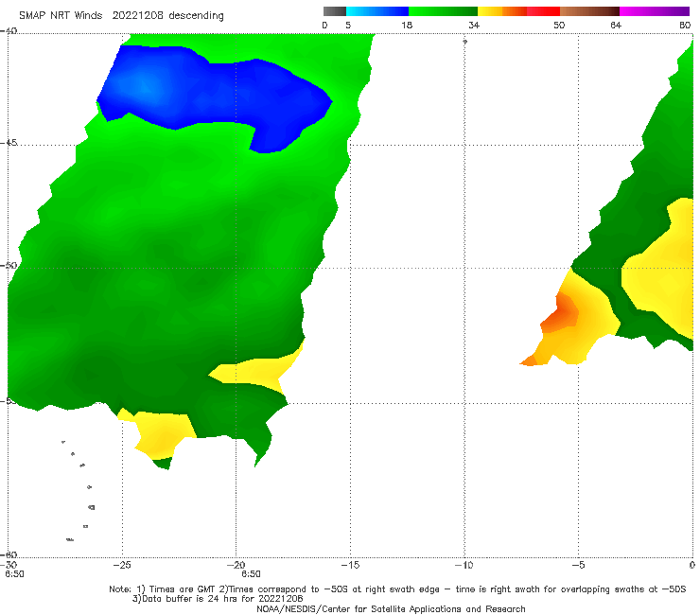Screen dimensions: 700x615
Task: Click the note '3)Data buffer is 24 hrs'
Action: click(x=218, y=599)
